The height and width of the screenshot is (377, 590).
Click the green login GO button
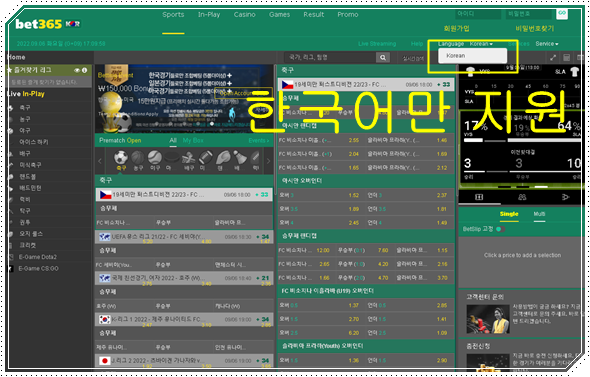tap(562, 14)
